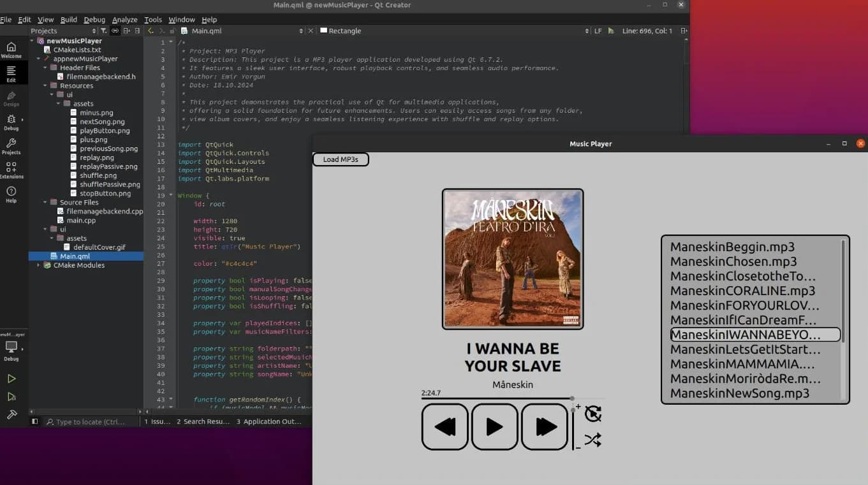The height and width of the screenshot is (485, 868).
Task: Click the Type to locate field
Action: point(91,421)
